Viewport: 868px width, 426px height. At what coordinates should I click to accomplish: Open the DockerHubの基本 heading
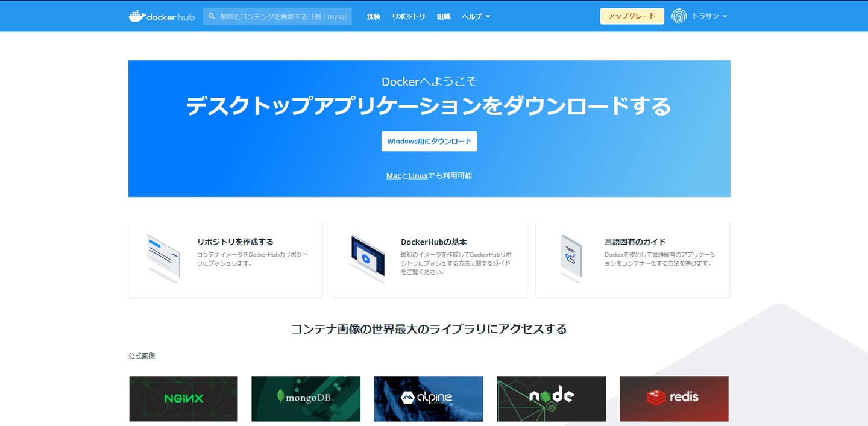point(433,242)
